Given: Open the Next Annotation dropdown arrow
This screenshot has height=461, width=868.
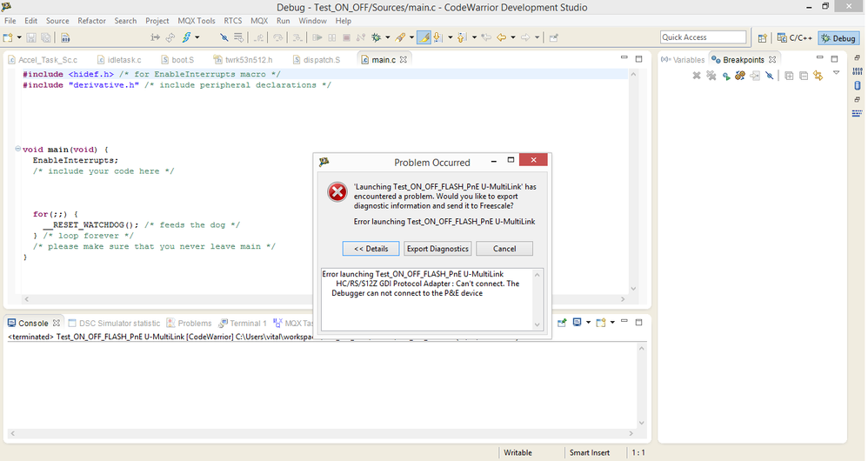Looking at the screenshot, I should point(450,37).
